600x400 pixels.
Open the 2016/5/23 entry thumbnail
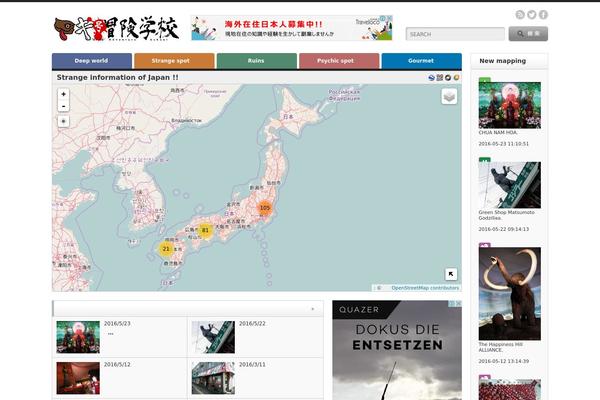coord(78,337)
